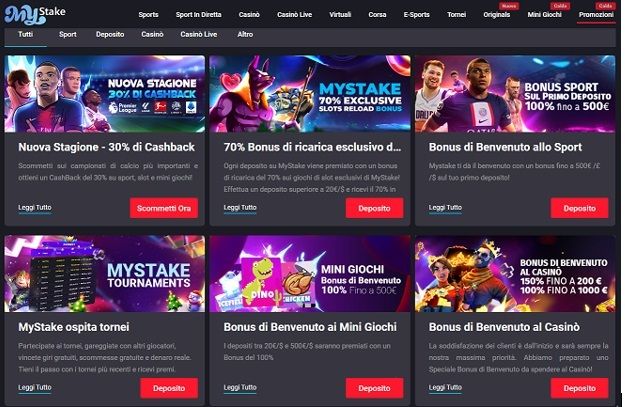Click Deposito under Casinò welcome bonus
Viewport: 625px width, 407px height.
point(580,388)
